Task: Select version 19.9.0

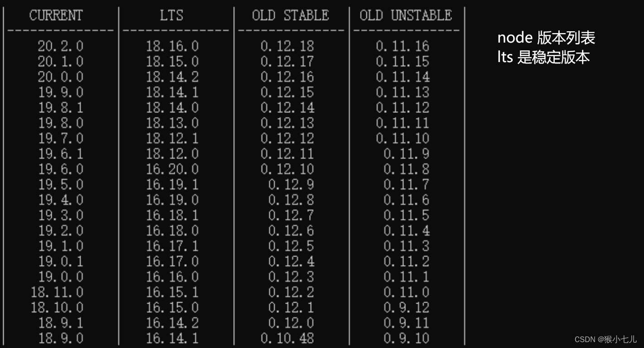Action: click(61, 92)
